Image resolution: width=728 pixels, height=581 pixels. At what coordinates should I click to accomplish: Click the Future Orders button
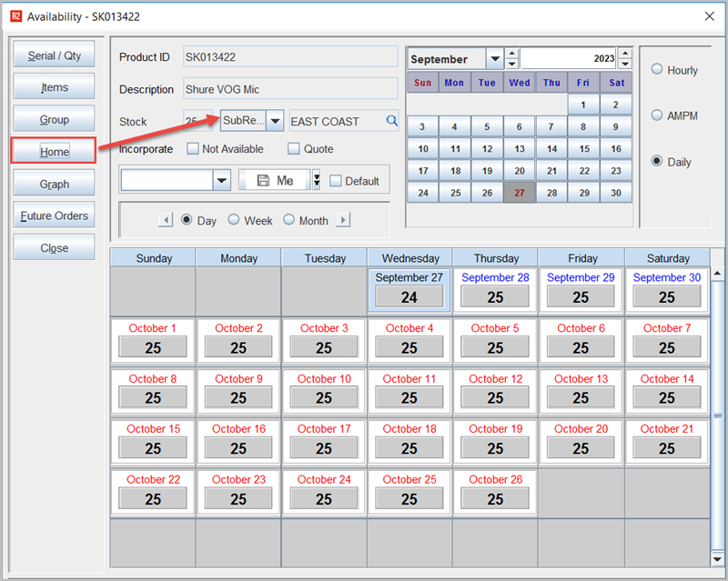point(54,216)
